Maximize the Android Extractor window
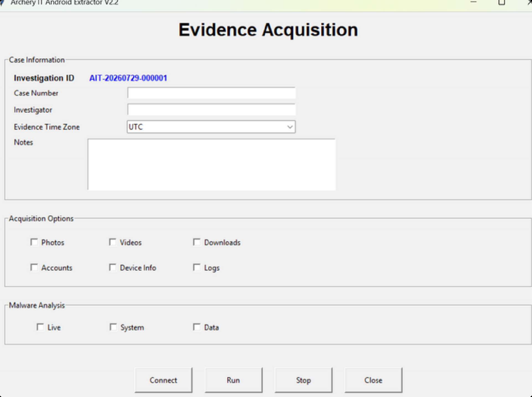Image resolution: width=532 pixels, height=397 pixels. pos(502,2)
